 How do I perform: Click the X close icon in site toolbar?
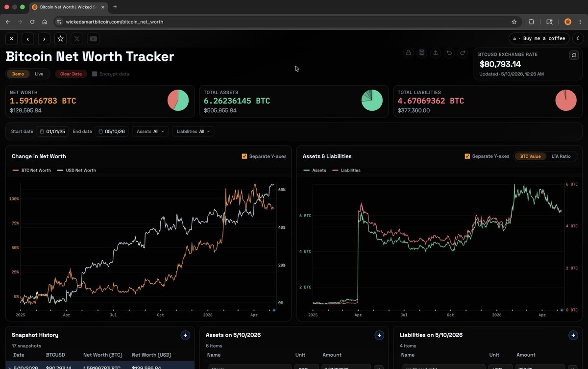tap(12, 39)
